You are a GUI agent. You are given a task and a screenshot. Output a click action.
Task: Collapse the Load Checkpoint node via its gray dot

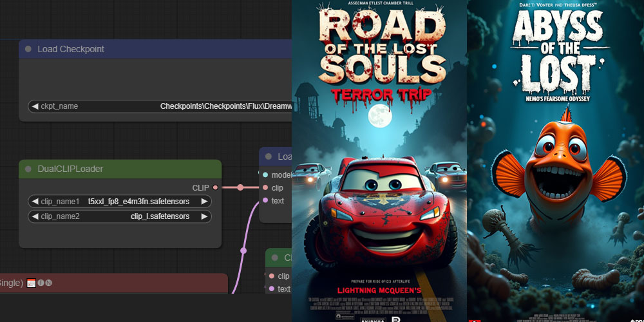tap(28, 49)
